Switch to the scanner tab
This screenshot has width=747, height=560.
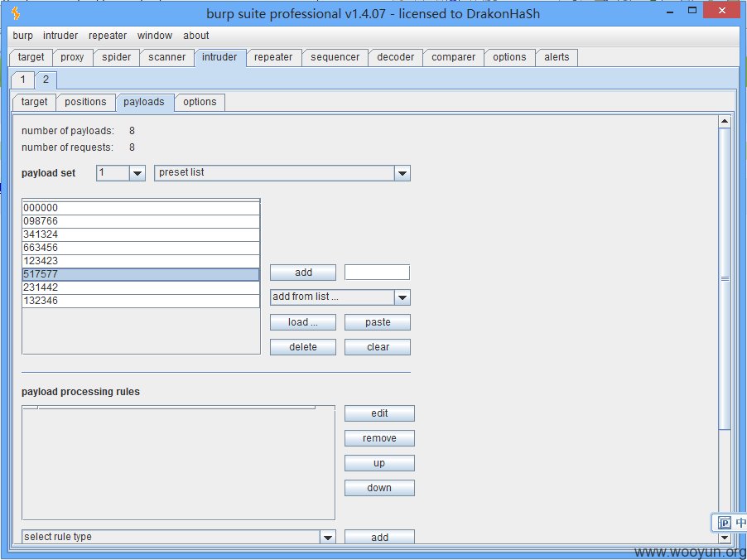click(166, 57)
